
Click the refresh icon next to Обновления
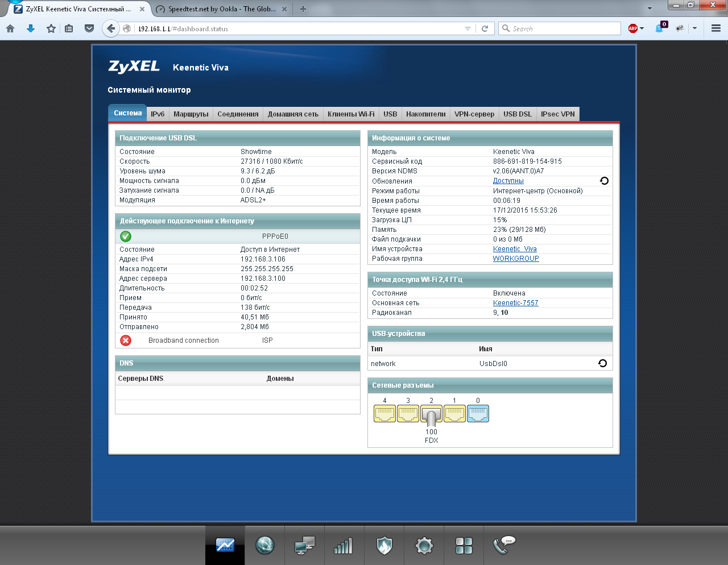(x=604, y=181)
